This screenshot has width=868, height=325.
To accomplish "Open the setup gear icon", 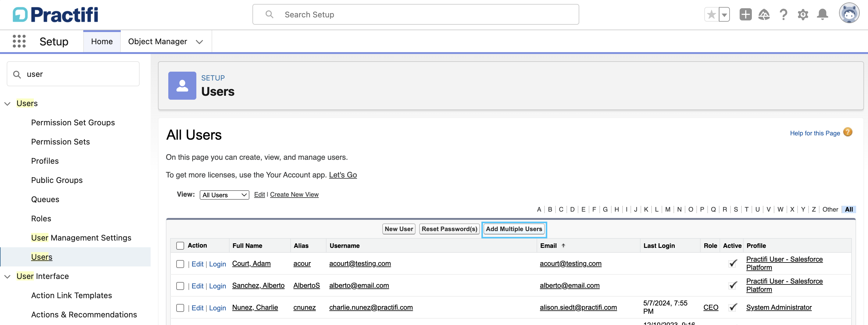I will 803,15.
